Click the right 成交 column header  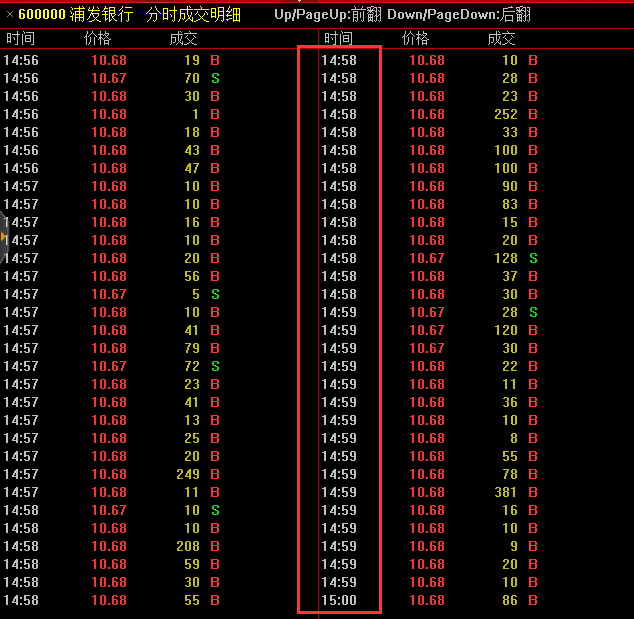(501, 38)
